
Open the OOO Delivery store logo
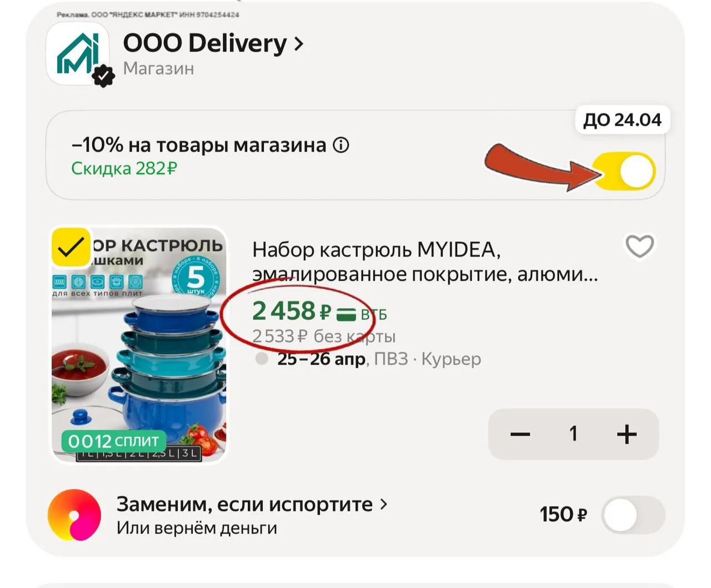78,55
